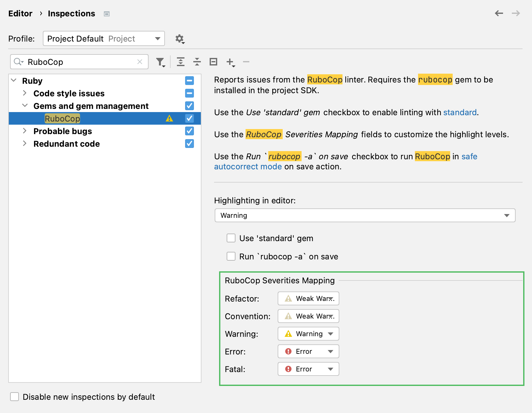Open search history via magnifier icon
The width and height of the screenshot is (532, 413).
pos(19,62)
